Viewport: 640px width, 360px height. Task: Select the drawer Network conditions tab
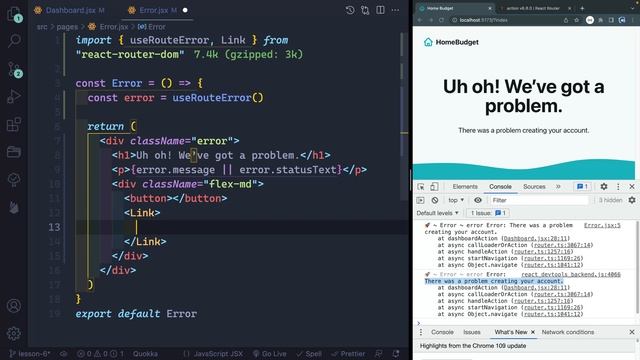pyautogui.click(x=568, y=332)
